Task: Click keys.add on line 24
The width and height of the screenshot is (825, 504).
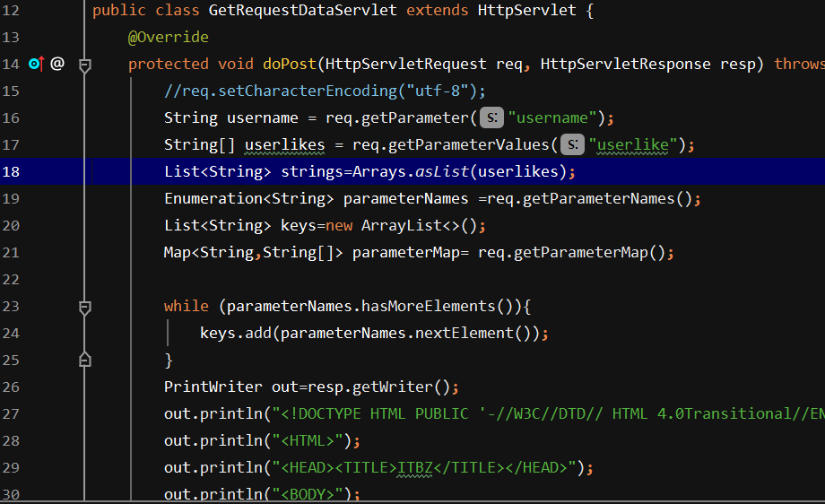Action: click(x=235, y=333)
